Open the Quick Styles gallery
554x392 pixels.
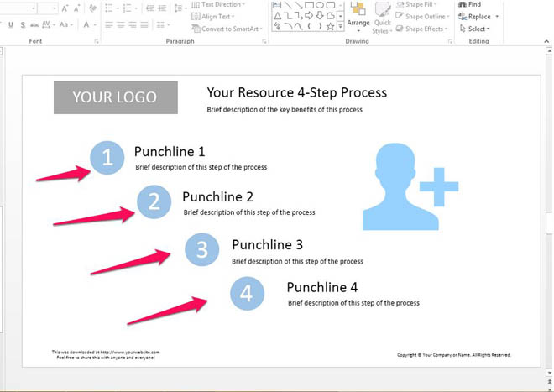click(x=382, y=17)
